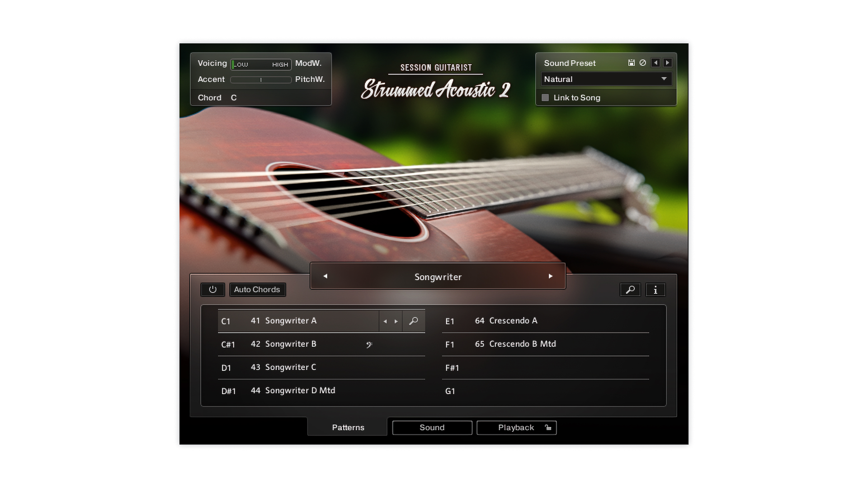Go to the song before Songwriter
This screenshot has width=868, height=488.
coord(325,276)
